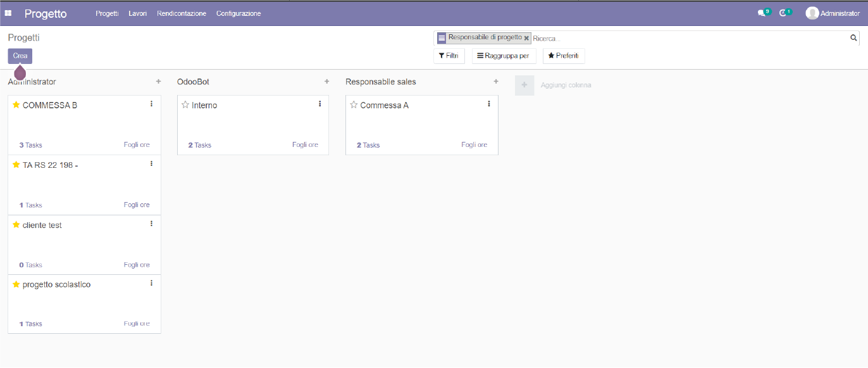The image size is (868, 368).
Task: Unstar the progetto scolastico project
Action: point(16,284)
